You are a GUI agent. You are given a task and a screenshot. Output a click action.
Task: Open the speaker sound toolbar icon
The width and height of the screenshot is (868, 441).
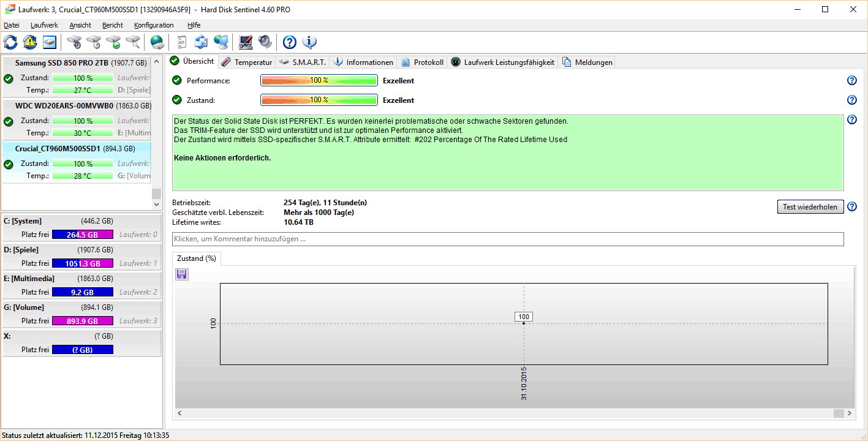coord(265,42)
